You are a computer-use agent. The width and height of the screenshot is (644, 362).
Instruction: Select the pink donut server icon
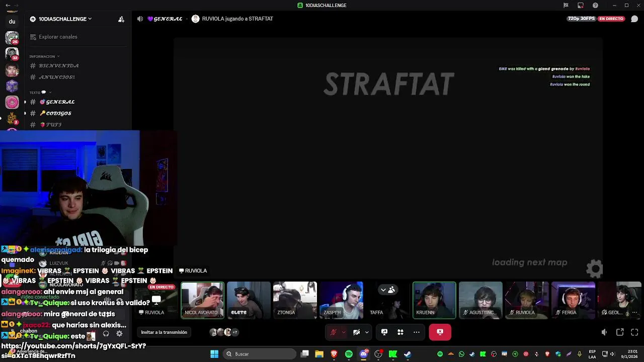click(12, 102)
